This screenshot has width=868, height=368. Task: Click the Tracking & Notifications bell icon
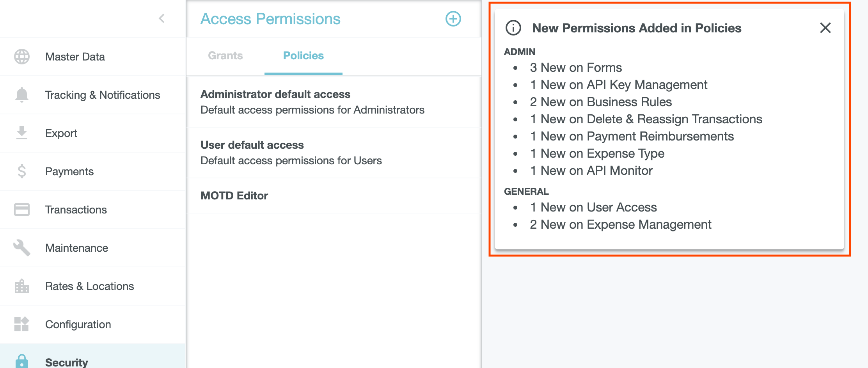point(22,95)
